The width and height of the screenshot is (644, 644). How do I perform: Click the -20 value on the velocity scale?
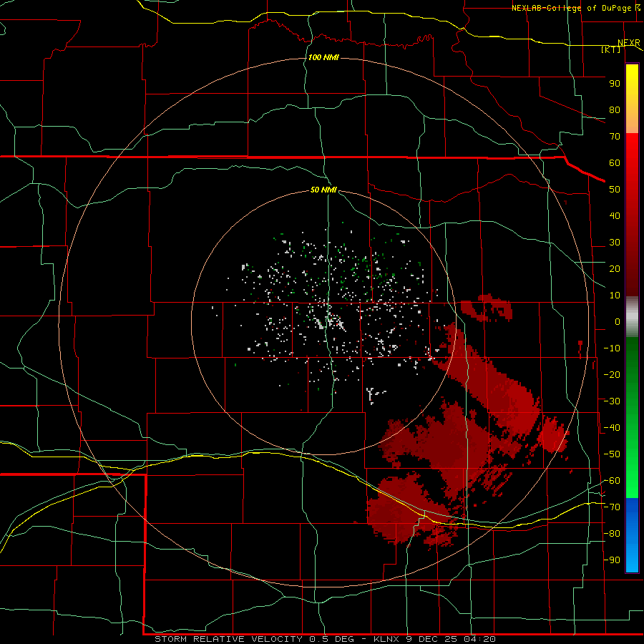[612, 374]
